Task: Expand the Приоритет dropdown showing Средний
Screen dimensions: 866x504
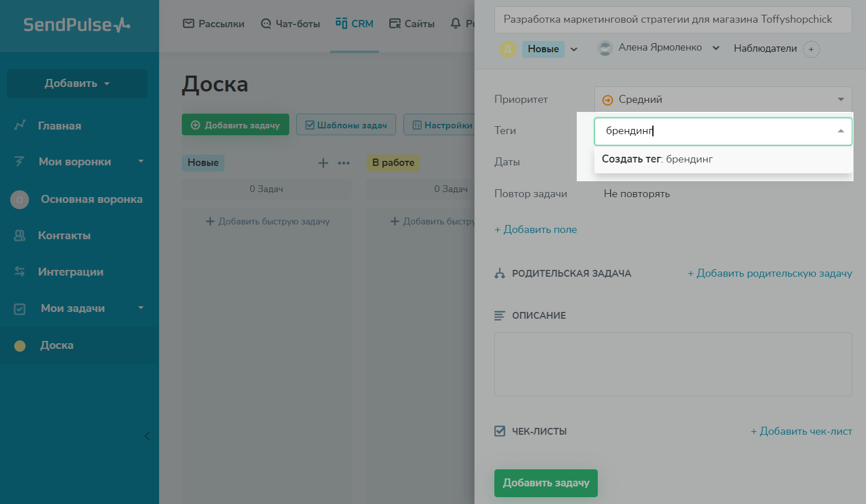Action: pos(723,99)
